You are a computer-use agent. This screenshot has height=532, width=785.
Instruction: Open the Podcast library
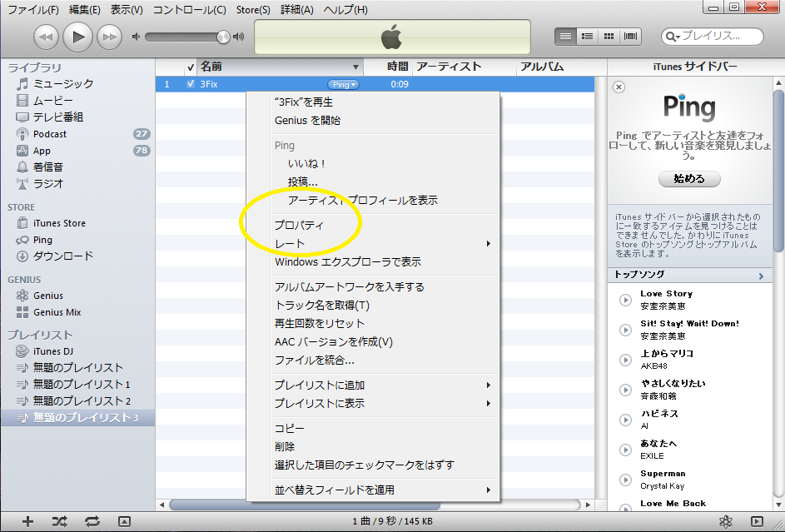(50, 134)
